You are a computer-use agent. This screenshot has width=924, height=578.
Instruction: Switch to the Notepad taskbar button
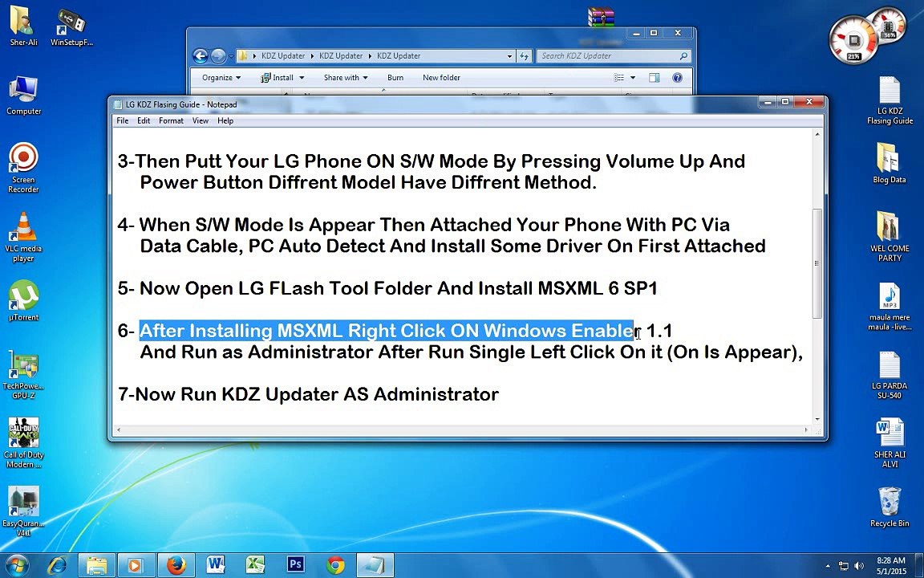[x=375, y=565]
